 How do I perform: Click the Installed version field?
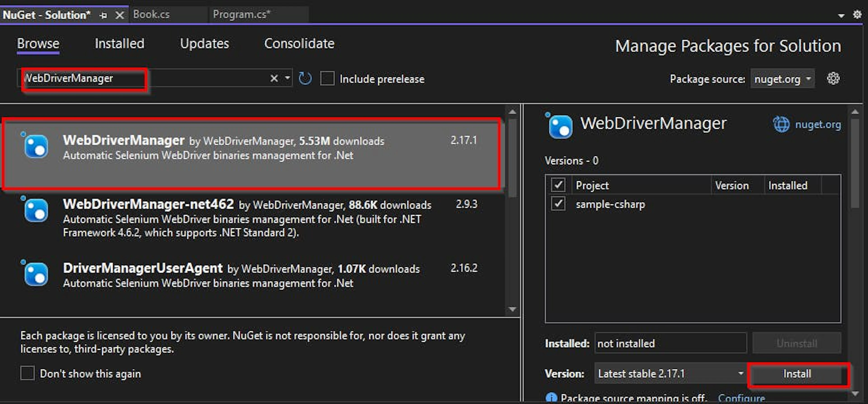coord(670,343)
